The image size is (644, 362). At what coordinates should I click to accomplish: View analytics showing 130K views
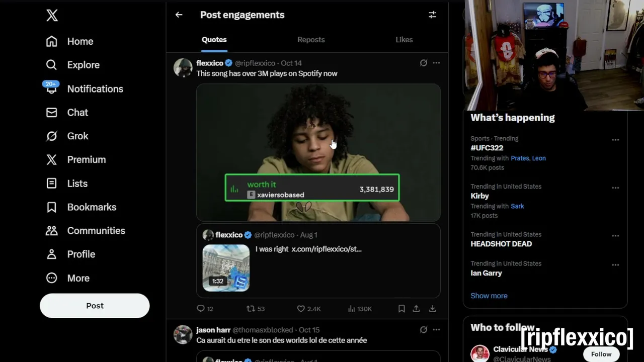pos(360,309)
